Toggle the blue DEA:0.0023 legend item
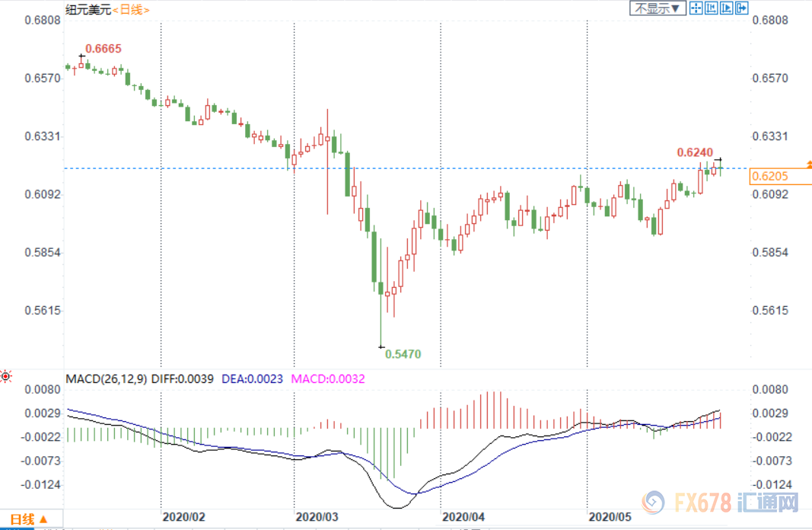Viewport: 812px width, 530px height. pyautogui.click(x=252, y=378)
